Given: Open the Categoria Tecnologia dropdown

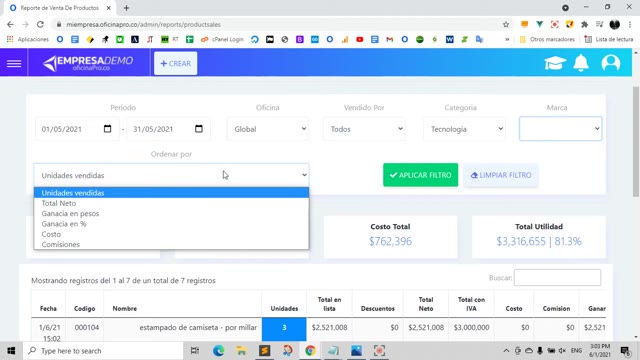Looking at the screenshot, I should (464, 129).
